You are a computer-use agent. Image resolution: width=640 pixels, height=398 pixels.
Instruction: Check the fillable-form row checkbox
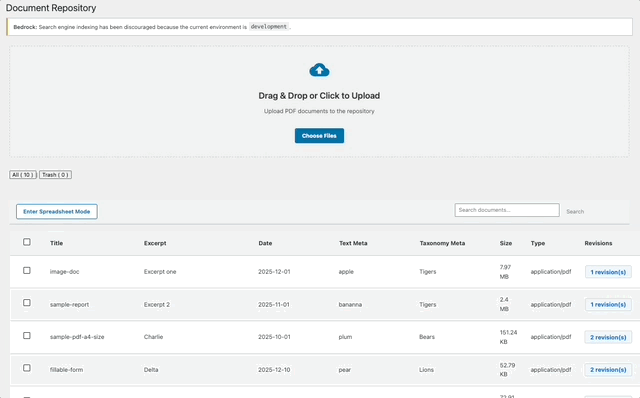point(27,368)
